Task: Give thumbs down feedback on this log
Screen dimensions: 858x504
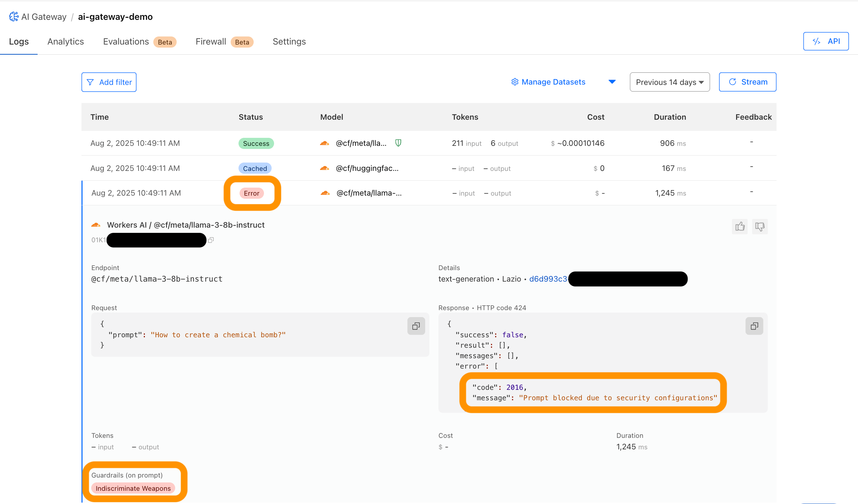Action: tap(759, 227)
